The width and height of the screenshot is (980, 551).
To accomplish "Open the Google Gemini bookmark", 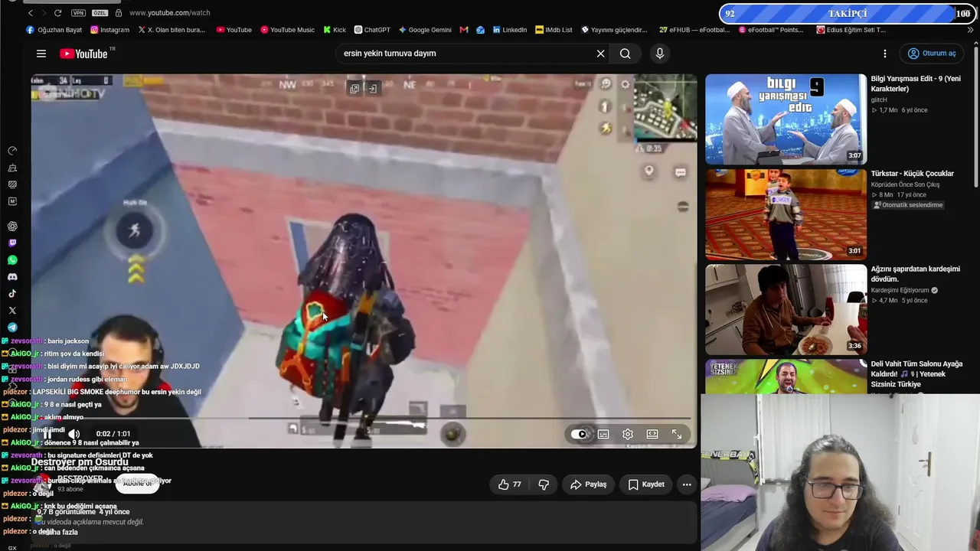I will click(425, 30).
